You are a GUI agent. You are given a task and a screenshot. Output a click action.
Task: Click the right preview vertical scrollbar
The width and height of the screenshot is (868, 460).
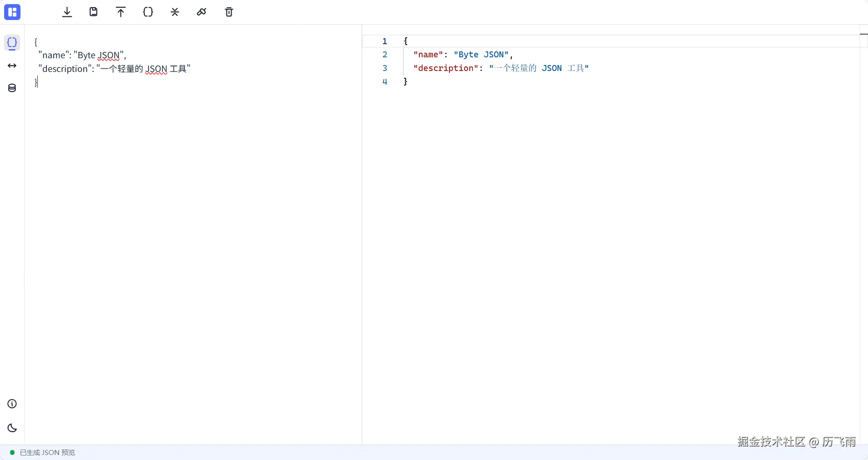click(x=863, y=227)
